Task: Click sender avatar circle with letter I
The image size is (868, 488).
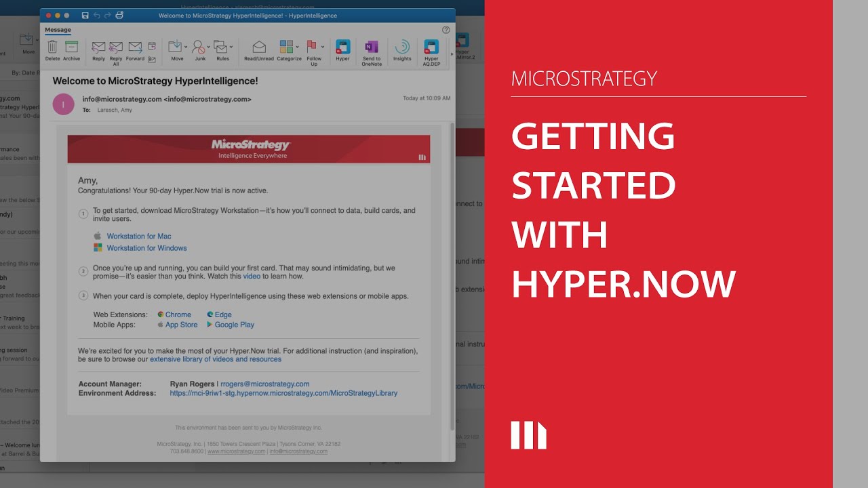Action: point(64,104)
